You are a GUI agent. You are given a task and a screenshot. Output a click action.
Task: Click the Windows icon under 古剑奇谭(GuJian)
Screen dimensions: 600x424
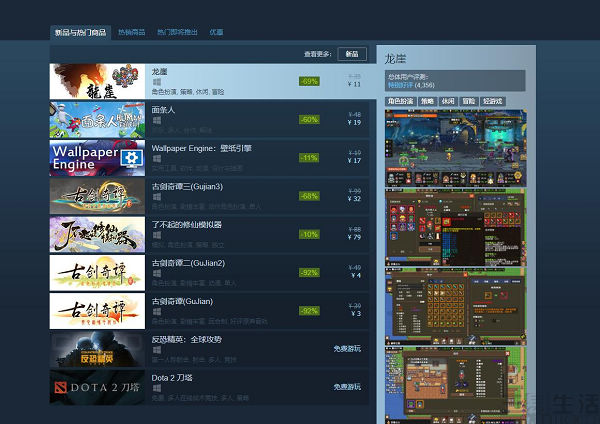click(x=157, y=311)
